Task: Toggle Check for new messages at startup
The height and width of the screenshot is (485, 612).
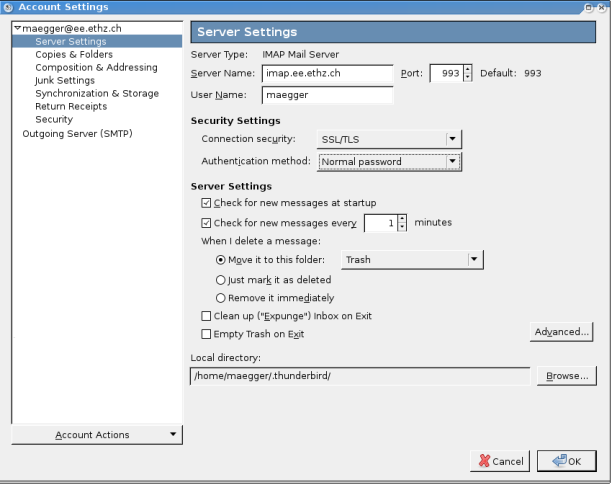Action: tap(206, 203)
